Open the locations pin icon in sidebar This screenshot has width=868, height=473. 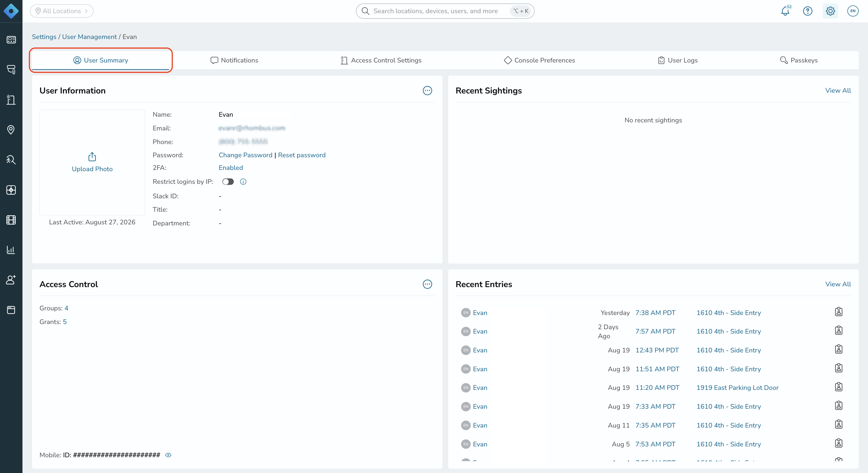pos(11,130)
